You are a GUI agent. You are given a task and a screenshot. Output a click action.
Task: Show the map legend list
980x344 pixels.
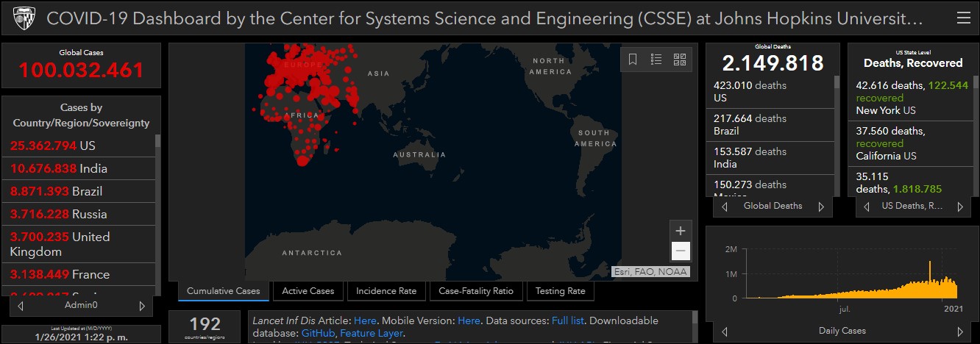tap(656, 60)
